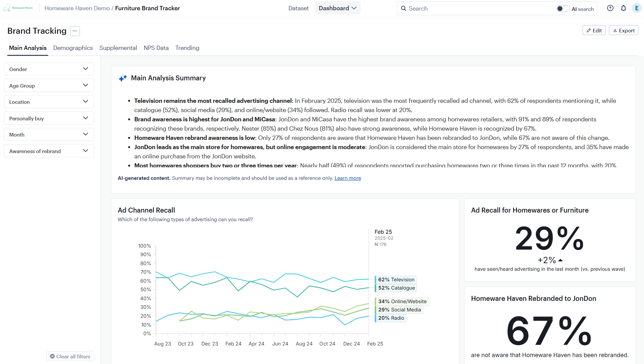The height and width of the screenshot is (364, 644).
Task: Open the help icon in the top bar
Action: 610,8
